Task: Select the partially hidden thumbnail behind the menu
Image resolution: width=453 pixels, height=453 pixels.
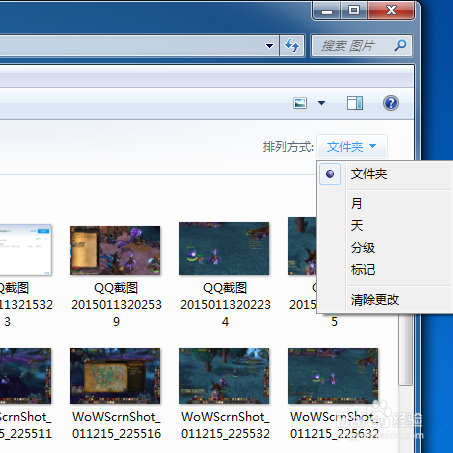Action: click(302, 246)
